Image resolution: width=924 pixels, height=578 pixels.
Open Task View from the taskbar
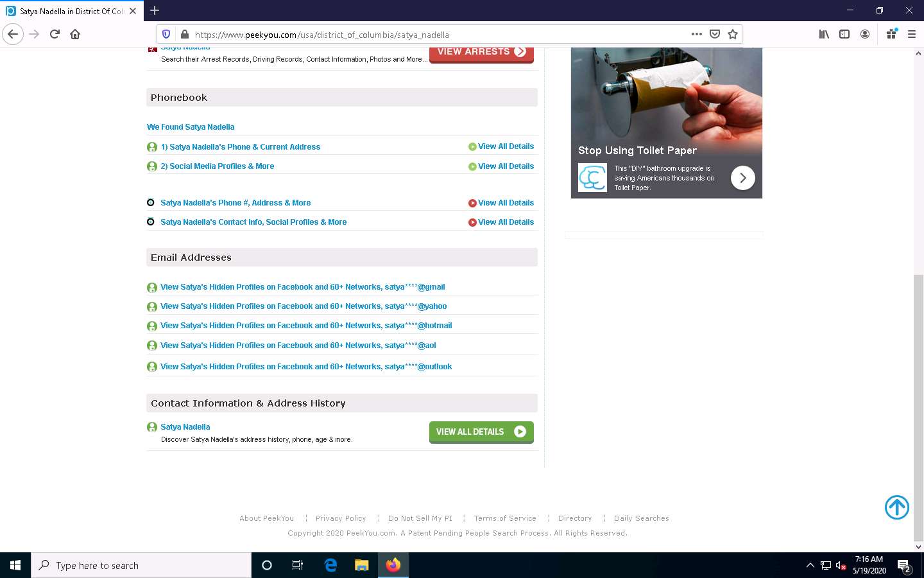point(298,565)
